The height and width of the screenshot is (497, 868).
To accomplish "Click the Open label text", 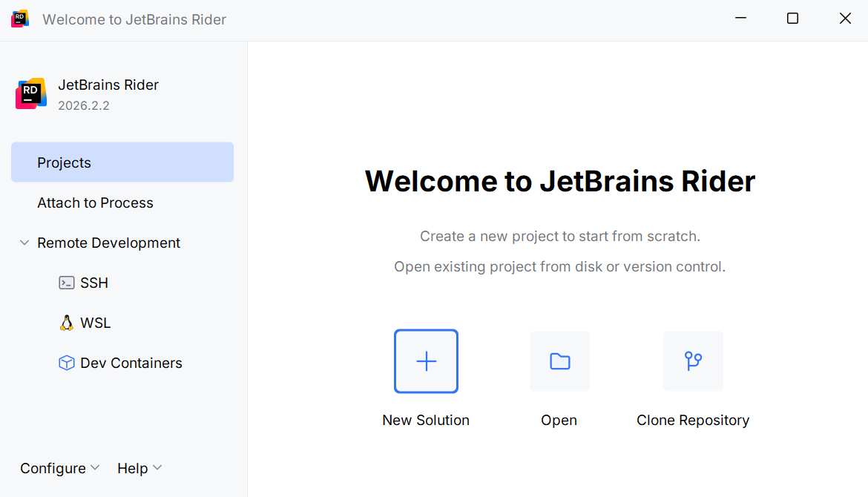I will point(559,420).
